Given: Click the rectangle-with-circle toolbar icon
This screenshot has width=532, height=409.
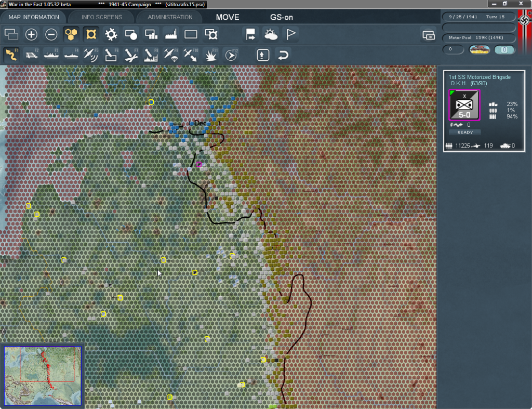Looking at the screenshot, I should point(131,34).
